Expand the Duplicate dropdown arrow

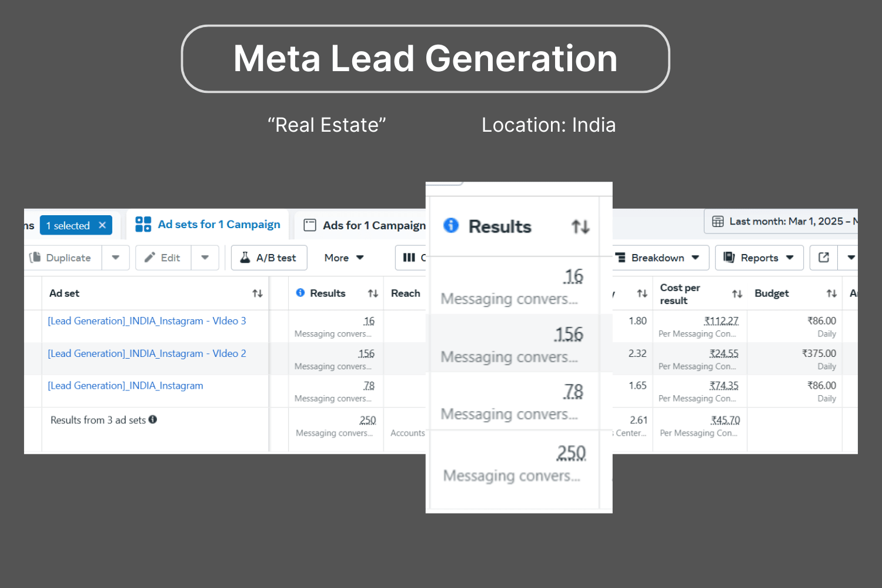(116, 258)
